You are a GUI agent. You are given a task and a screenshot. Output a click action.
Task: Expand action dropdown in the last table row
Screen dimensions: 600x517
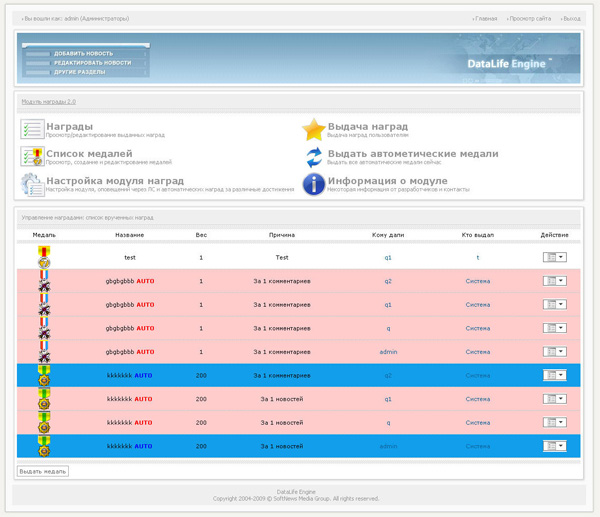(x=554, y=446)
